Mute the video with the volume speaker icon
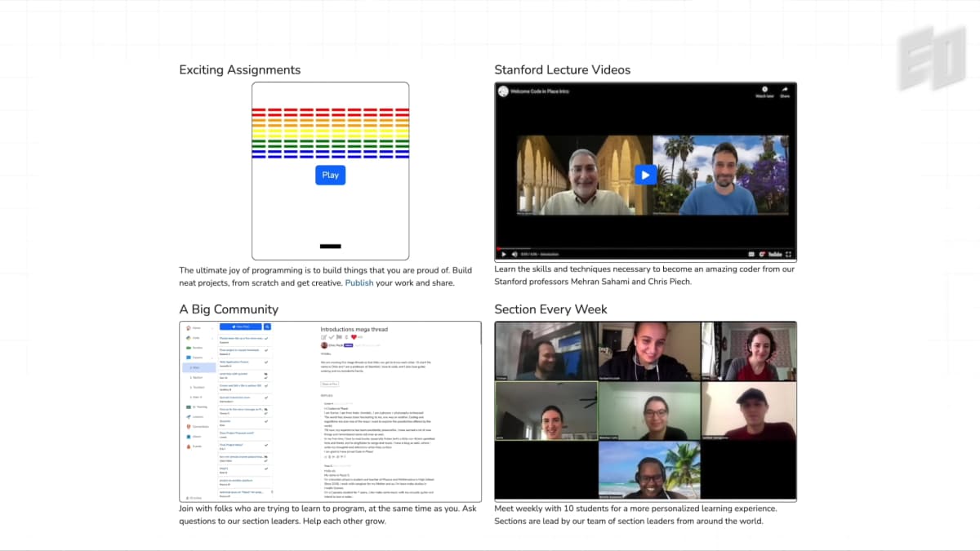This screenshot has width=980, height=551. (x=514, y=254)
